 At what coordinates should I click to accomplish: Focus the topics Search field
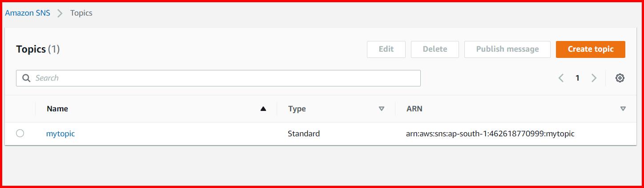click(222, 78)
